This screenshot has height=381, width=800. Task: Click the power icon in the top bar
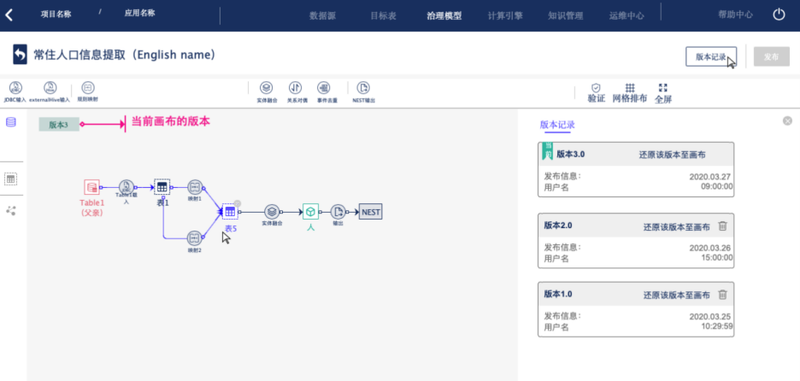point(779,15)
